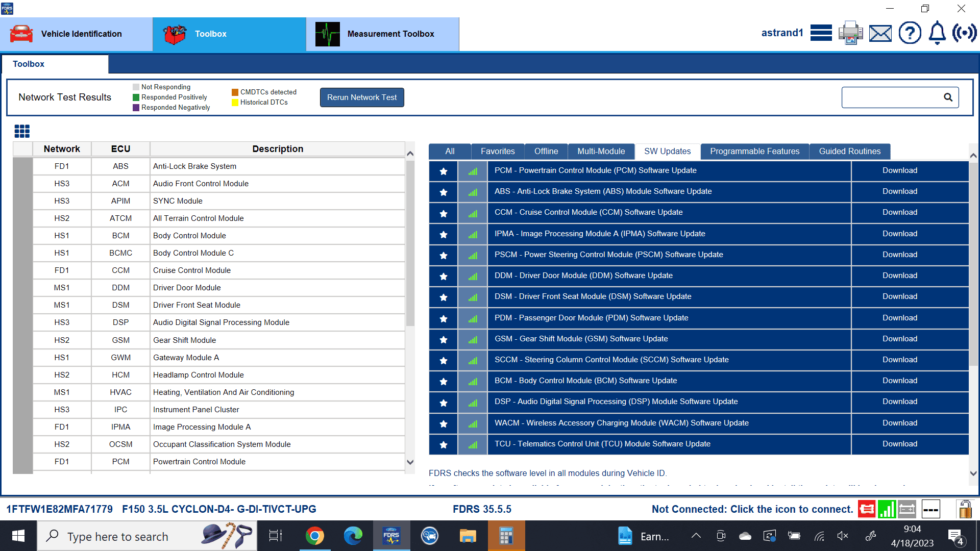
Task: Open File Explorer from taskbar
Action: pos(468,536)
